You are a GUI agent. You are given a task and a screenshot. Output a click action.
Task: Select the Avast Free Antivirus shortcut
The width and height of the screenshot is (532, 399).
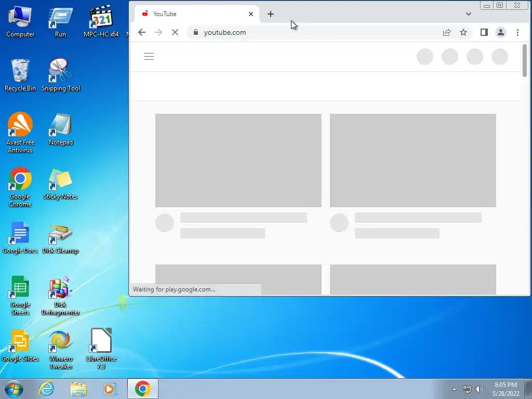(20, 133)
